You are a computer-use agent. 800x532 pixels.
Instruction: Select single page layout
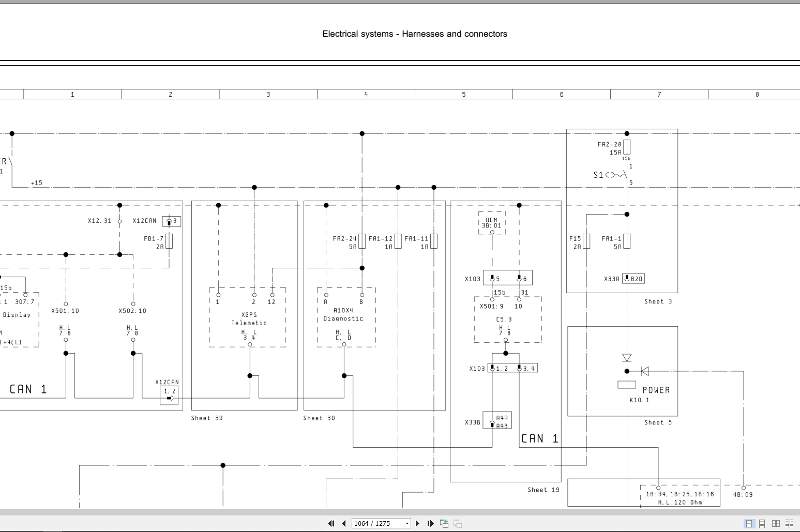pos(749,524)
